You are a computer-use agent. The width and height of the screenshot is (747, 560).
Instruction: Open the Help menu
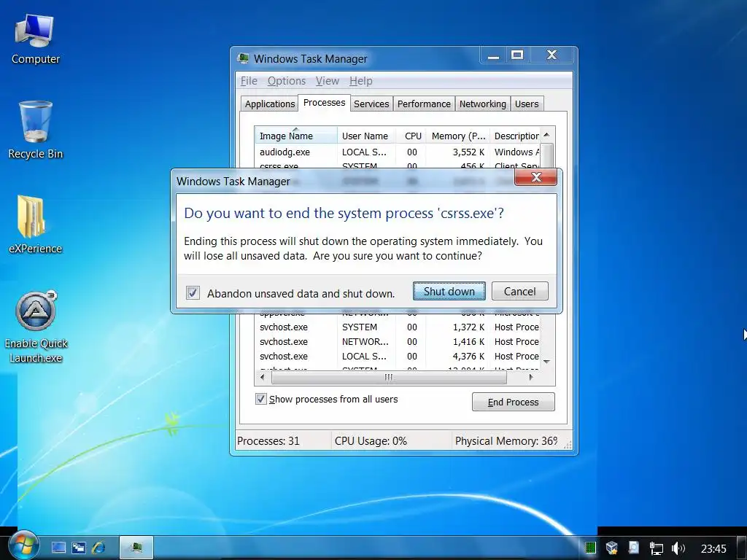click(360, 81)
